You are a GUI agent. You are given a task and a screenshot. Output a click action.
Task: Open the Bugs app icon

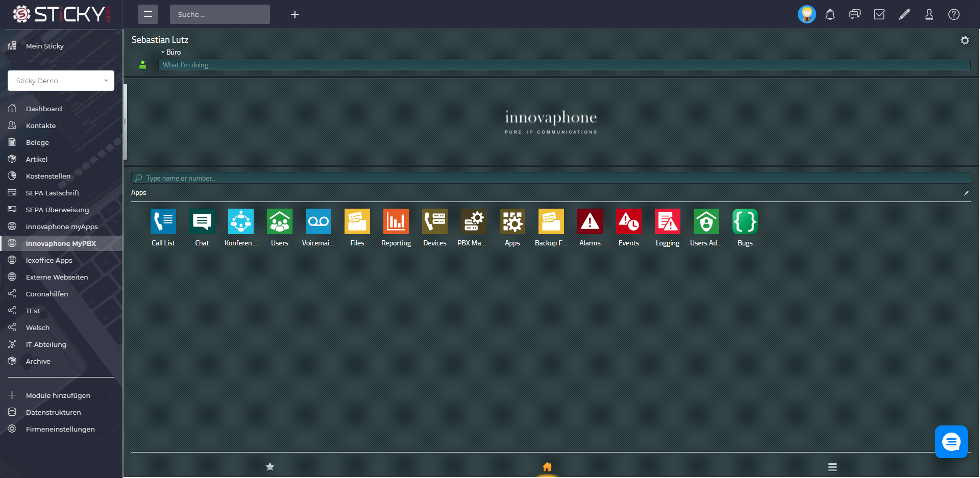tap(745, 221)
